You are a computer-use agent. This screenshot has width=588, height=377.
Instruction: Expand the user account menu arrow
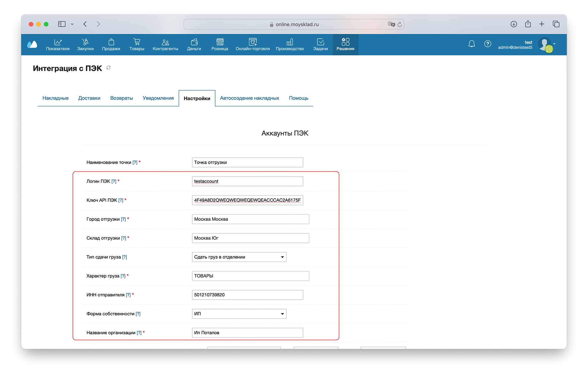coord(554,44)
